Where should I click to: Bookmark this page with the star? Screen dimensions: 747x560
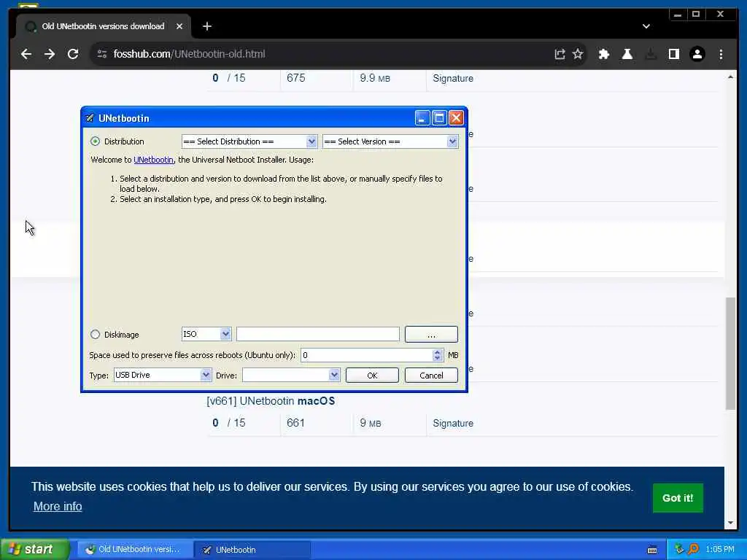tap(578, 54)
